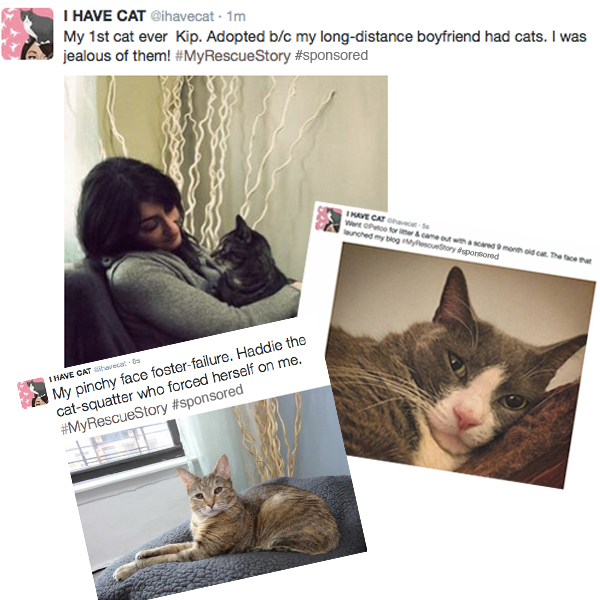Follow #sponsored hashtag in the Kip tweet
Screen dimensions: 600x600
(x=331, y=55)
